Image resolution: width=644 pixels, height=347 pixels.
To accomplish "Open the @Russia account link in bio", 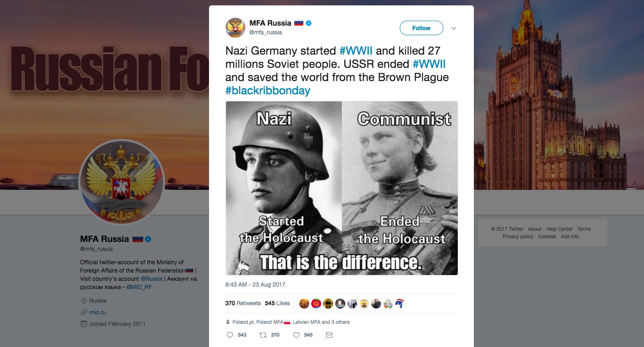I will 151,279.
